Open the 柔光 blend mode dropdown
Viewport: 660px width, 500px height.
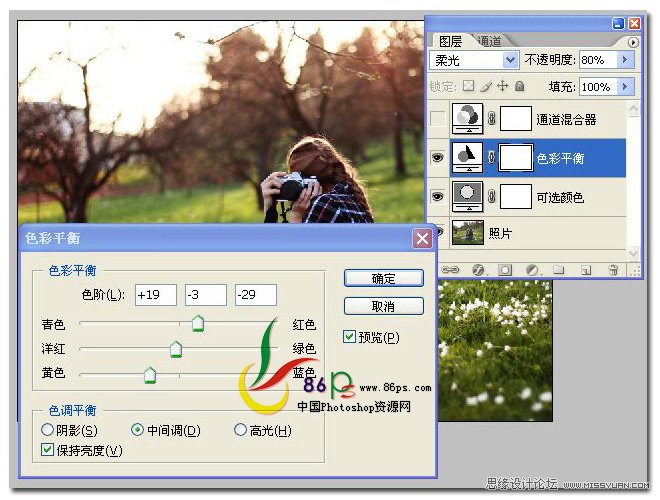click(510, 60)
